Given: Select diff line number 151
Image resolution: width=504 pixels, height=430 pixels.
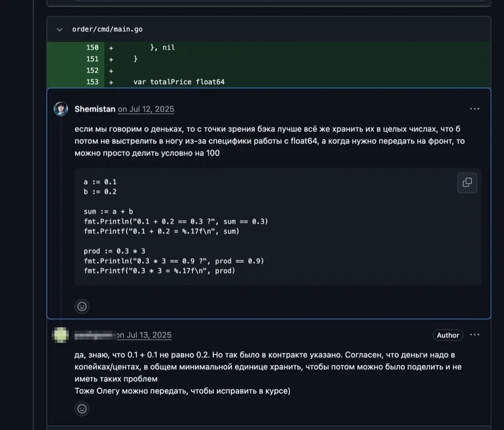Looking at the screenshot, I should click(x=92, y=59).
